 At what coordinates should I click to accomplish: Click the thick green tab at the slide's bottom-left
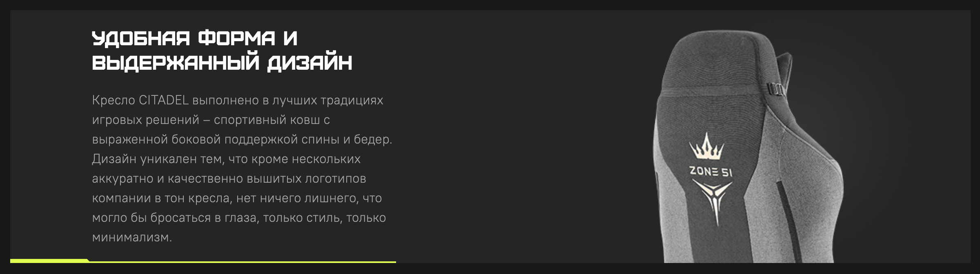click(49, 261)
